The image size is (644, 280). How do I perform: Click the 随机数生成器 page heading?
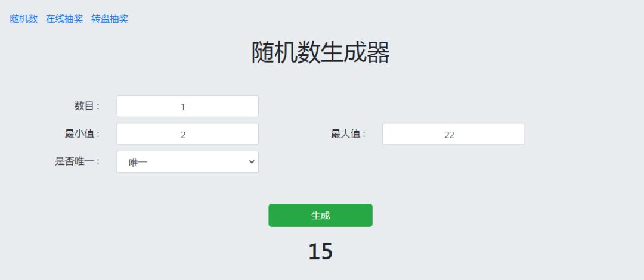pos(320,53)
